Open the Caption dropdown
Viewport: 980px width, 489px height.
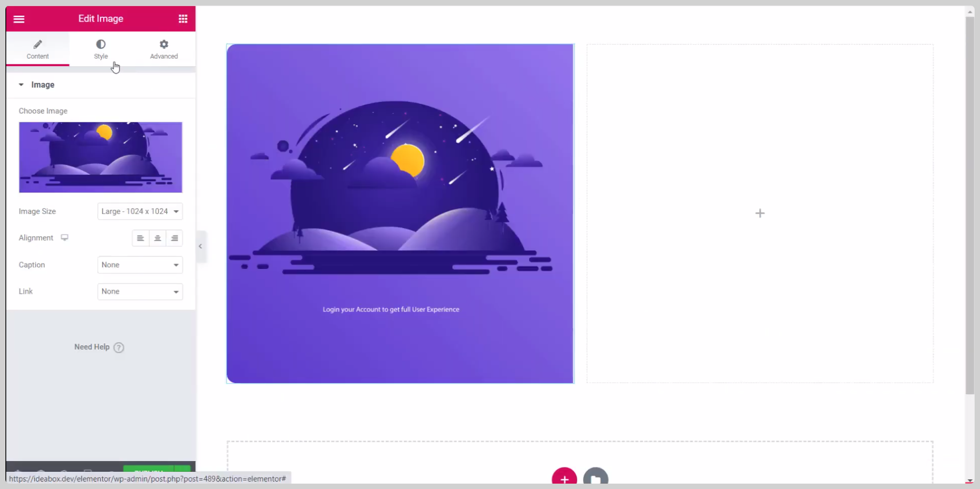(x=140, y=265)
